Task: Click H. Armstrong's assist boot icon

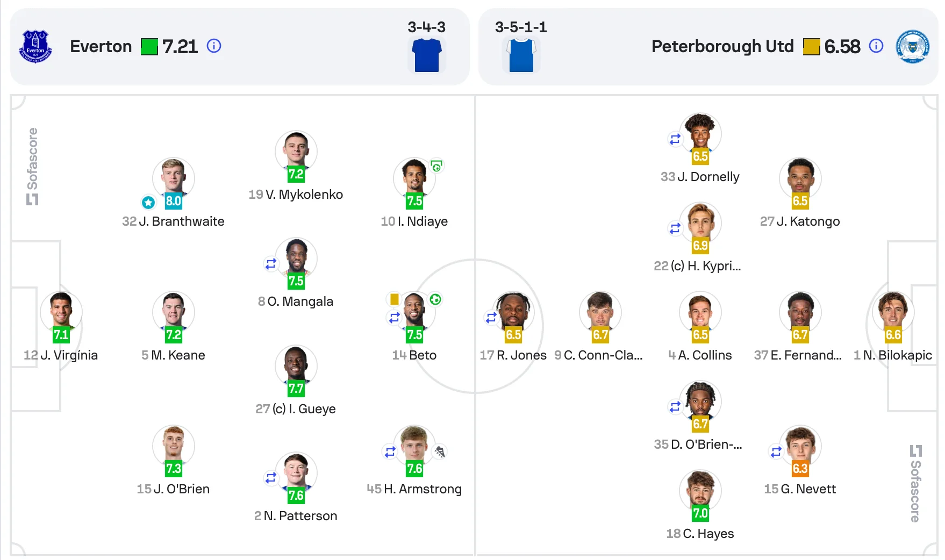Action: point(440,452)
